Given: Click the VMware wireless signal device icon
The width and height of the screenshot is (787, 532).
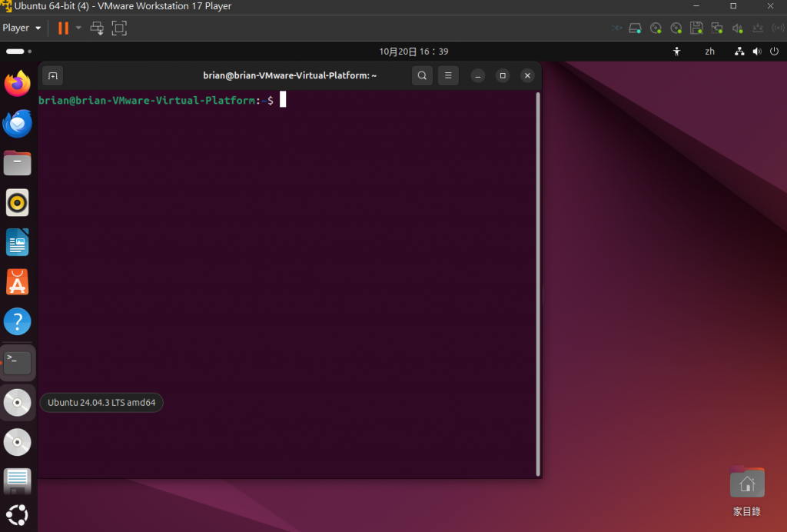Looking at the screenshot, I should pyautogui.click(x=778, y=28).
